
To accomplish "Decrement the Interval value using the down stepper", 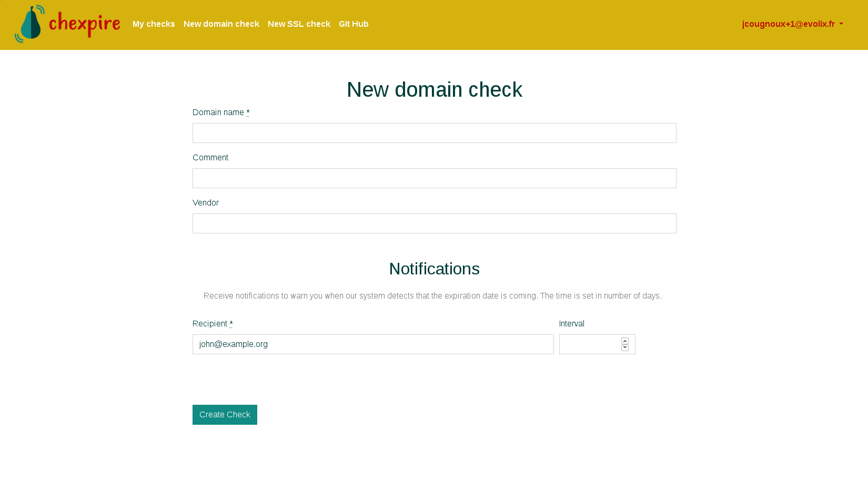I will (x=624, y=347).
